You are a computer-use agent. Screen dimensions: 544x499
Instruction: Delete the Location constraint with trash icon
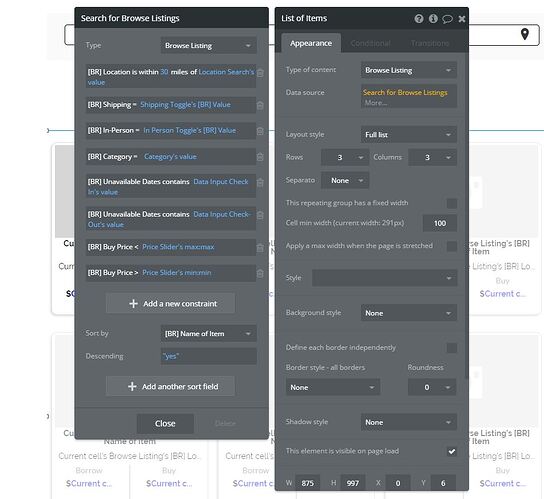(x=260, y=73)
